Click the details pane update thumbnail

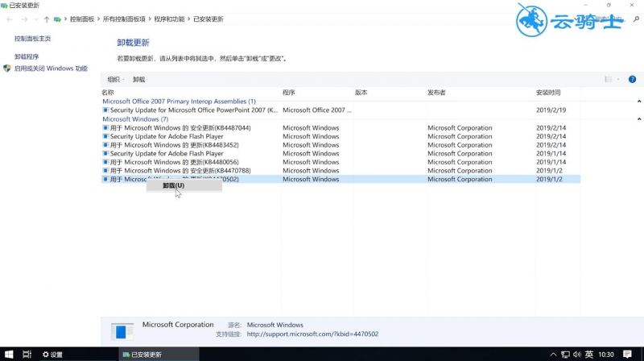[x=122, y=331]
